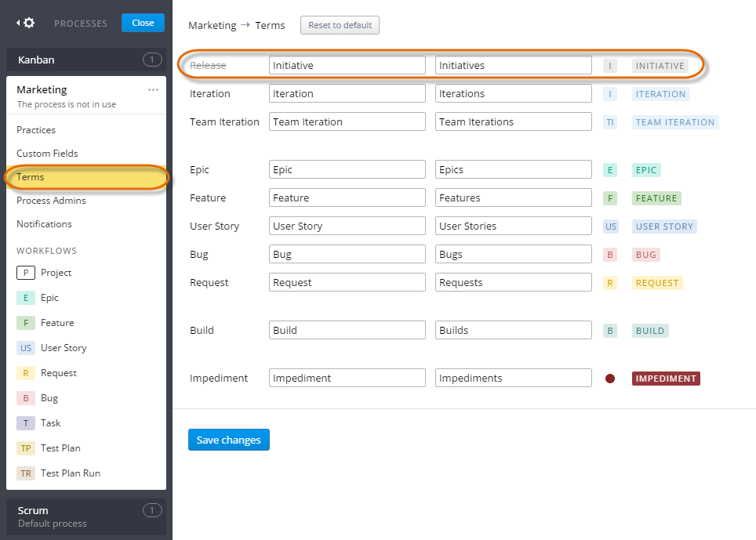
Task: Select the Bug workflow icon
Action: (24, 397)
